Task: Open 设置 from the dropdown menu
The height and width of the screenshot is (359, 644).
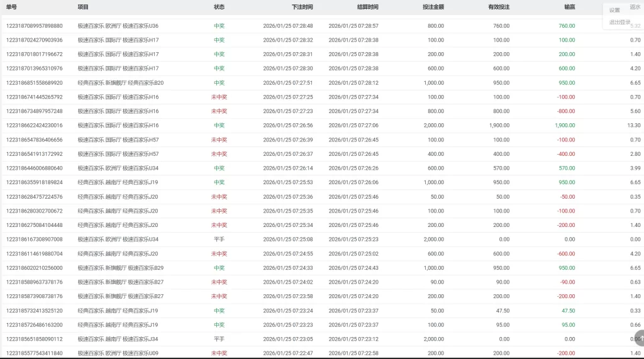Action: tap(614, 10)
